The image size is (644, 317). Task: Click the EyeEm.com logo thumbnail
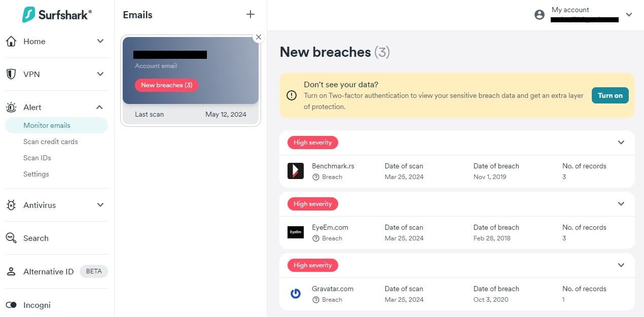(296, 232)
